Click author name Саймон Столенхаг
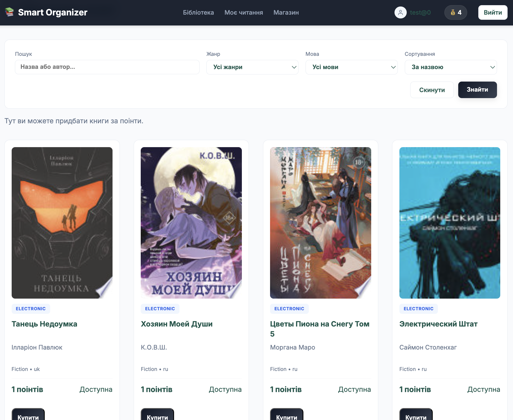513x420 pixels. pos(428,347)
